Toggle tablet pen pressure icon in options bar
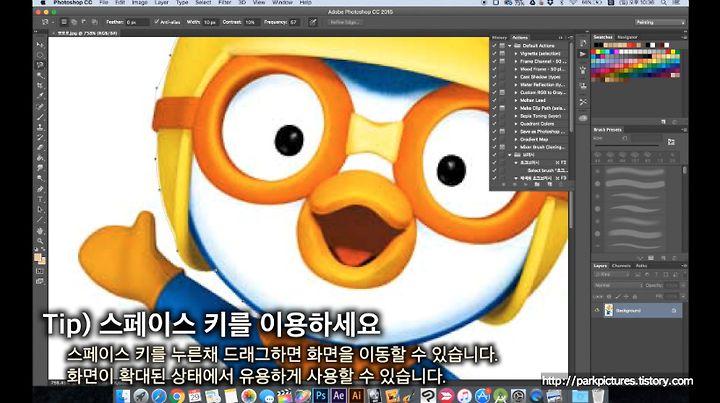The width and height of the screenshot is (720, 403). click(313, 22)
